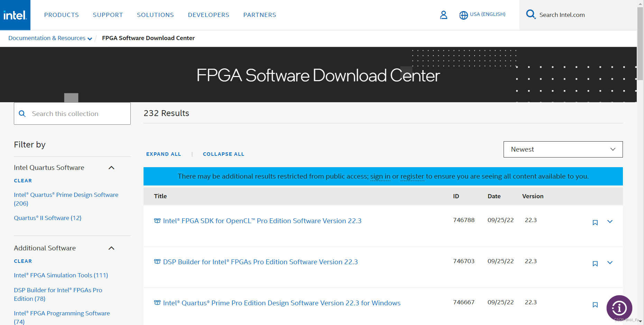Open the SUPPORT menu
Screen dimensions: 644x325
click(x=108, y=15)
